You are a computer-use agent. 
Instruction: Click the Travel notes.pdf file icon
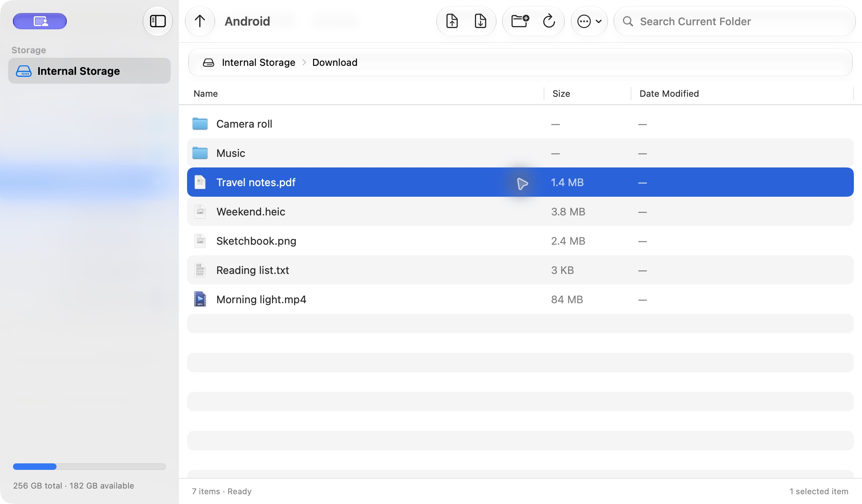click(200, 182)
